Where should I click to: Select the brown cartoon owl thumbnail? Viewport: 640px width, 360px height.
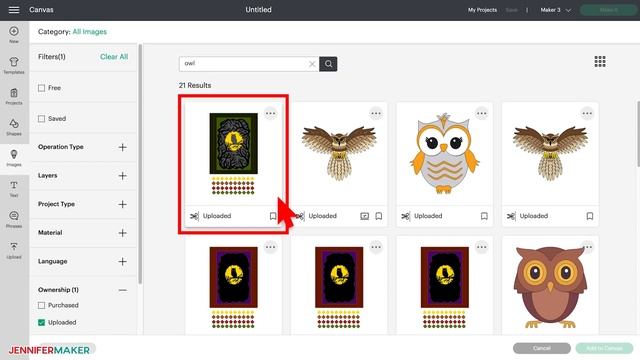click(x=550, y=287)
